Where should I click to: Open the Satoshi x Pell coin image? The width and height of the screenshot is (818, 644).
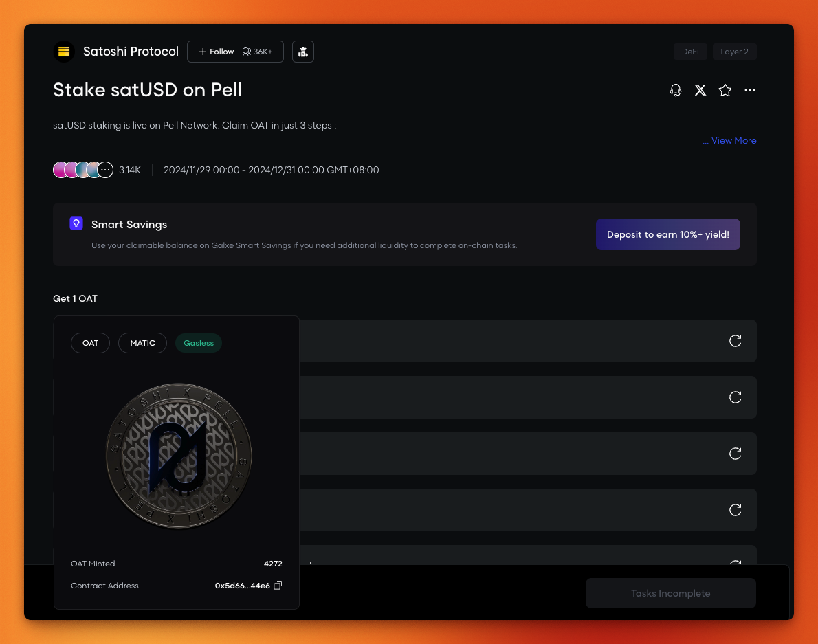click(x=179, y=456)
